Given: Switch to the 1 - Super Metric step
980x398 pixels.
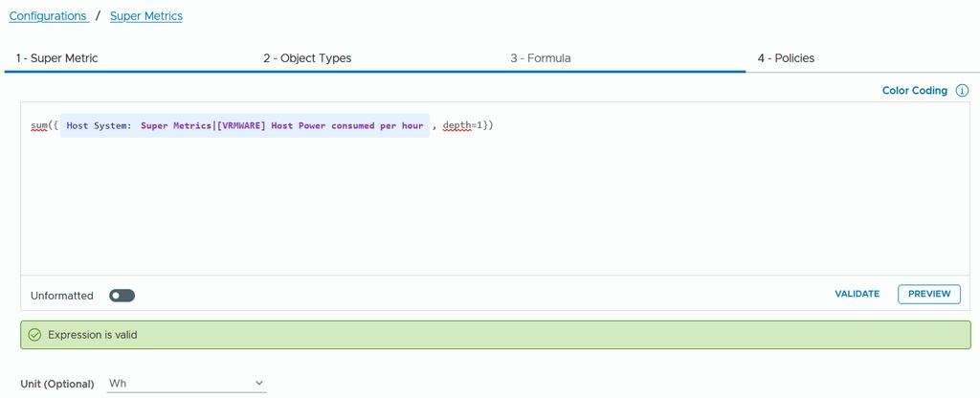Looking at the screenshot, I should [56, 58].
